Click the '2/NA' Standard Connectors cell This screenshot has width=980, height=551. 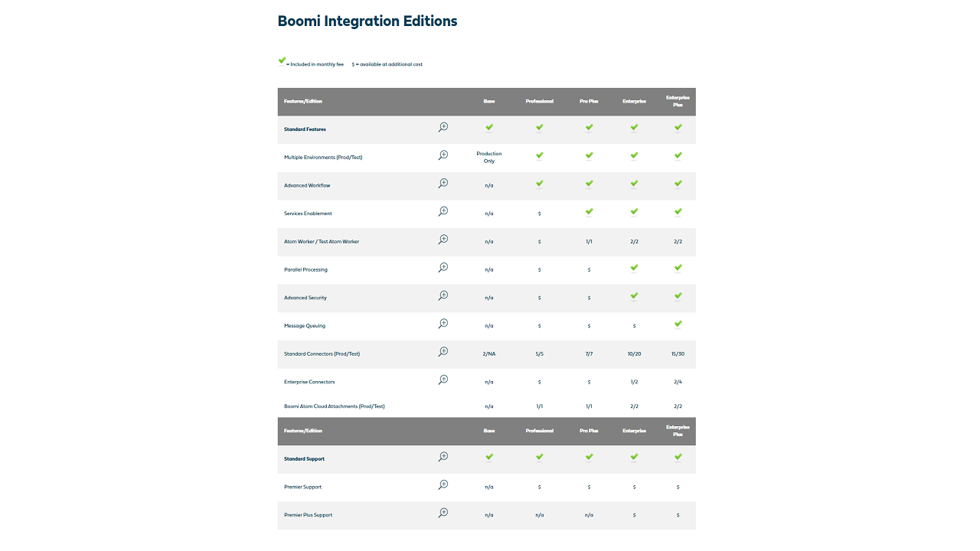(489, 354)
